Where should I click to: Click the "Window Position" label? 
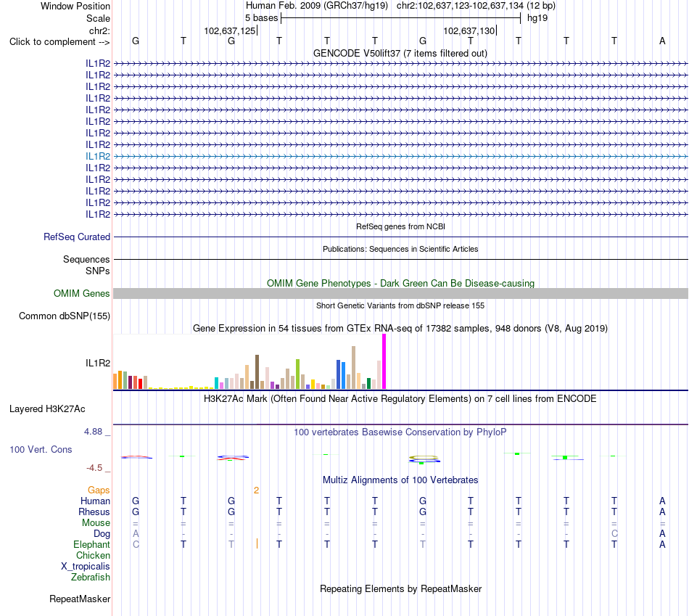pos(75,7)
